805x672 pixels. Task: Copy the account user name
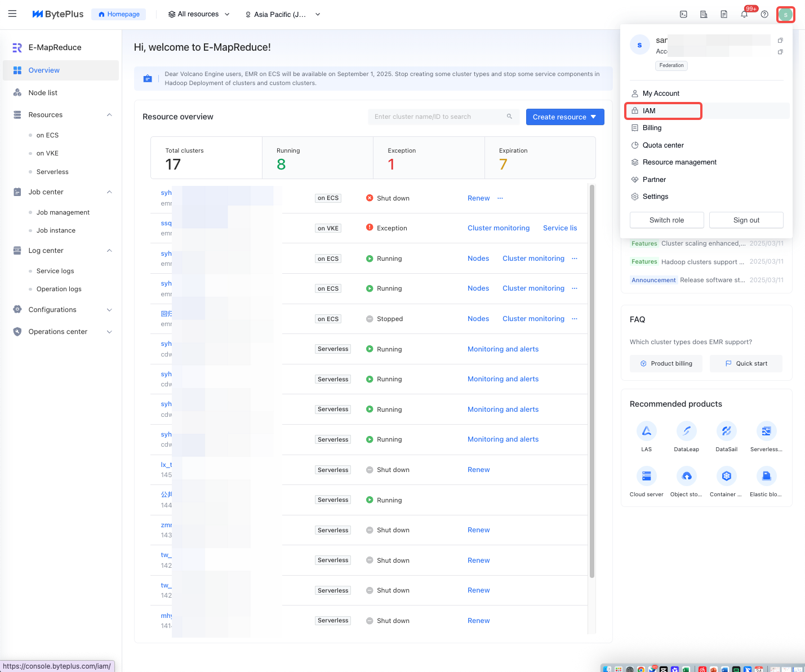click(780, 41)
